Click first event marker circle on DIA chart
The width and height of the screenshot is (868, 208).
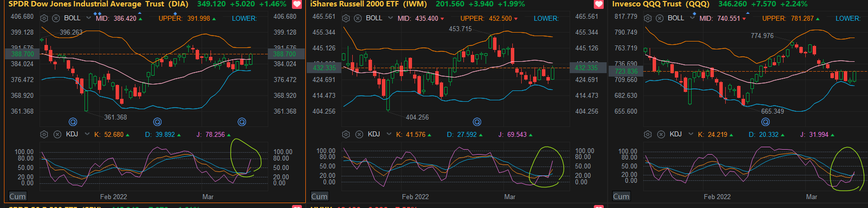click(x=73, y=122)
